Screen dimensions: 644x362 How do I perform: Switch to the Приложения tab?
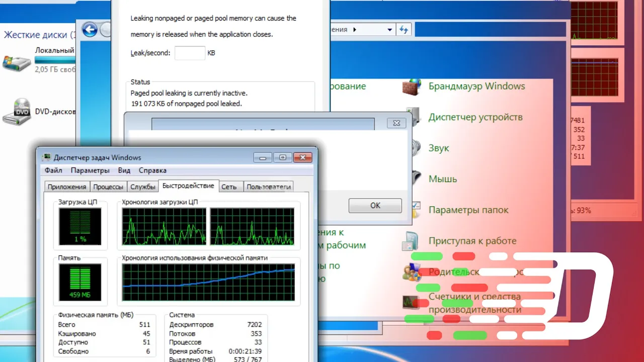click(x=67, y=187)
